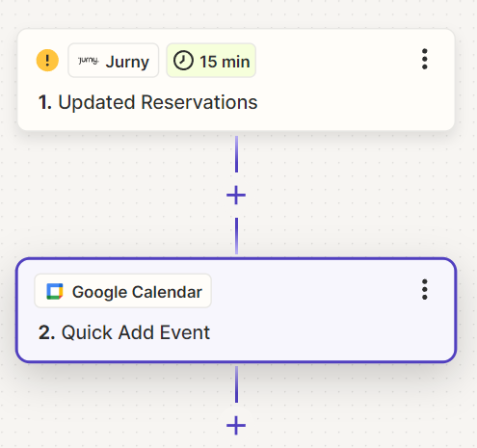Open three-dot menu for Quick Add Event step
Viewport: 477px width, 448px height.
click(425, 289)
